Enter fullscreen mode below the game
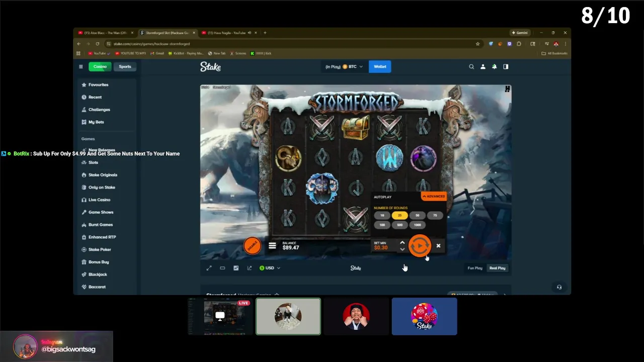 point(209,268)
